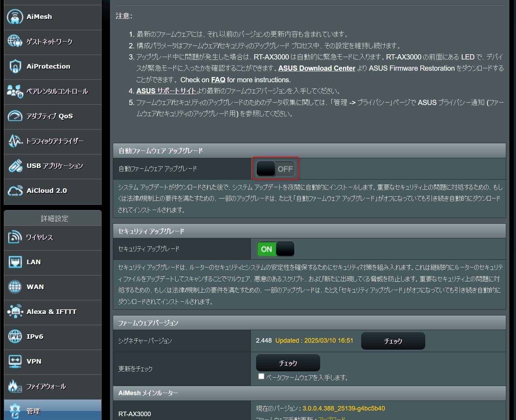Select ワイヤレス in the sidebar menu

click(x=39, y=237)
